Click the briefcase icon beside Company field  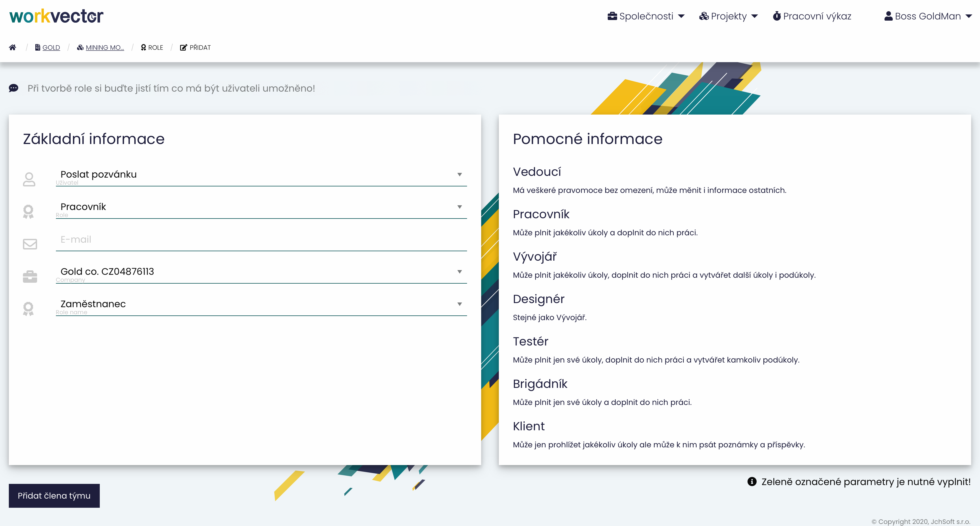pyautogui.click(x=30, y=276)
